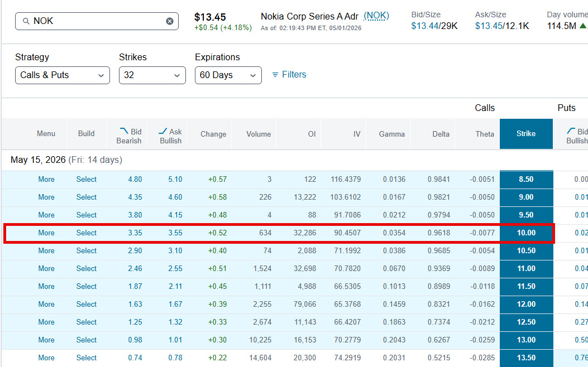Click Select for the 10.00 strike call

click(x=86, y=233)
